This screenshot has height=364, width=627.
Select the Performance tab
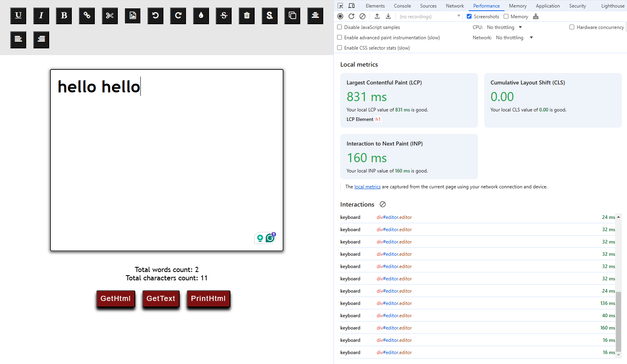(x=486, y=6)
